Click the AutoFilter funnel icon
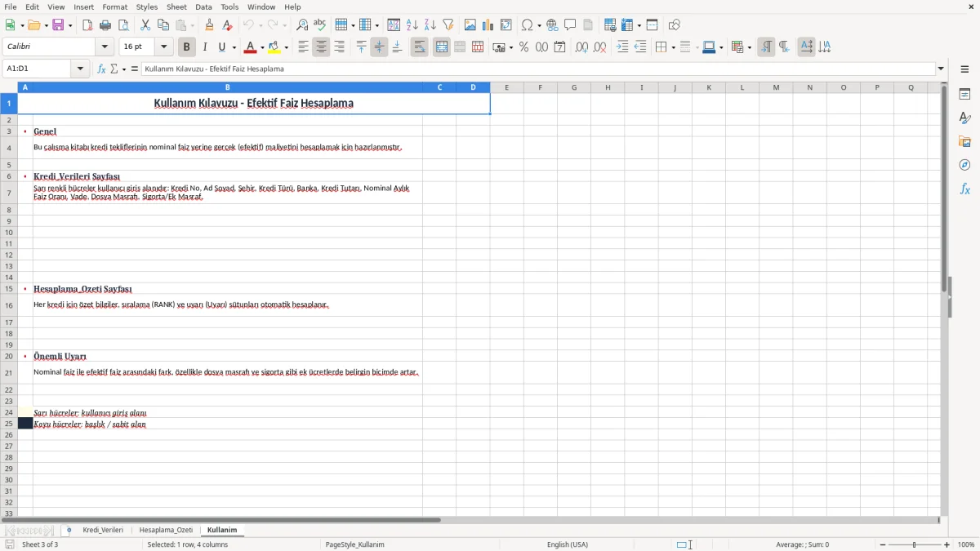Screen dimensions: 980x551 448,25
